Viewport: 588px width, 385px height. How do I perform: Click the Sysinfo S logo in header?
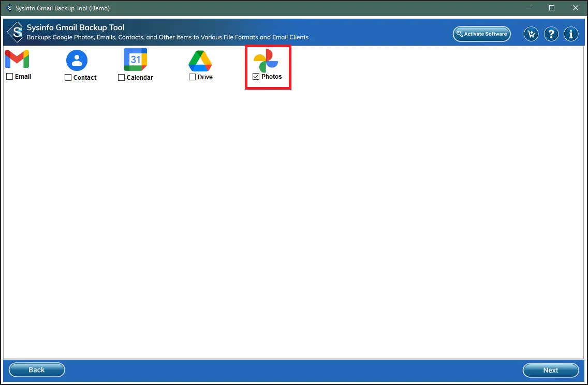(16, 32)
